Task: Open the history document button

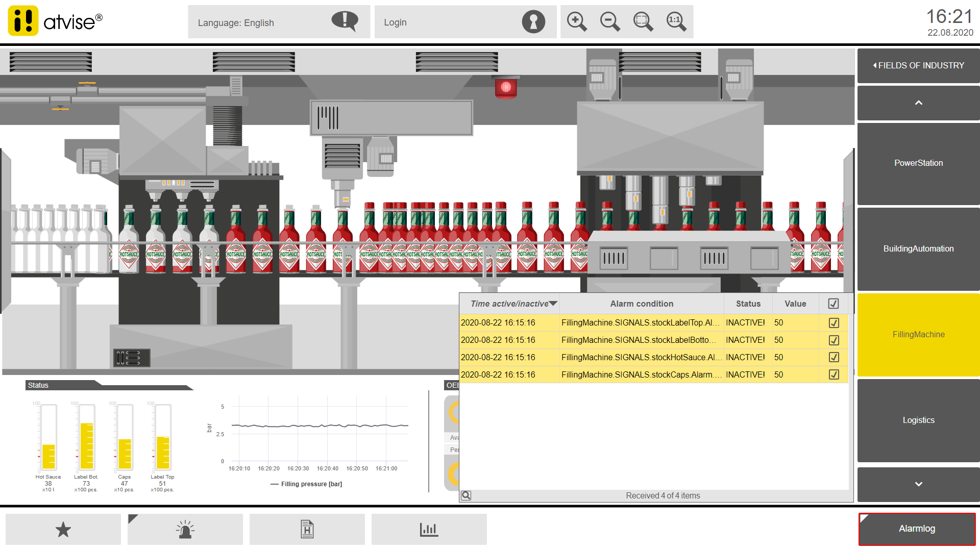Action: tap(307, 530)
